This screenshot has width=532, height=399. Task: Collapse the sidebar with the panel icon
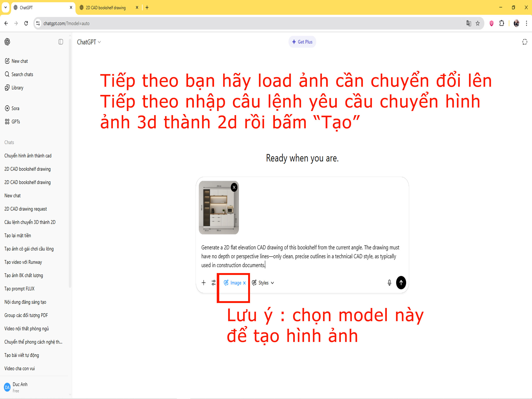(61, 42)
